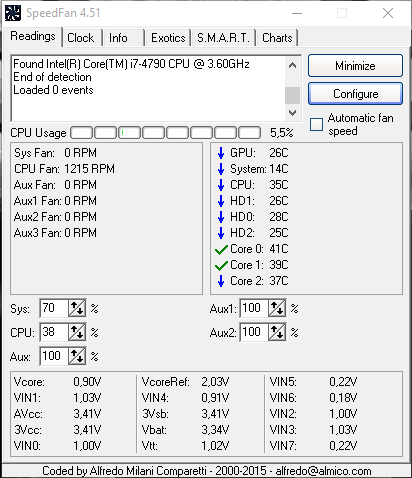Image resolution: width=412 pixels, height=478 pixels.
Task: Click the 'Found Intel(R) Core(TM) i7-4790' log line
Action: 131,64
